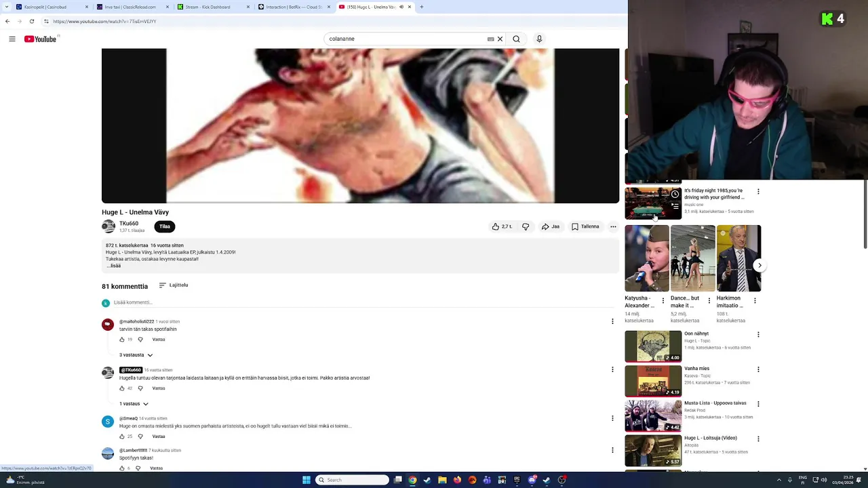Click the browser address bar URL
868x488 pixels.
pyautogui.click(x=105, y=21)
